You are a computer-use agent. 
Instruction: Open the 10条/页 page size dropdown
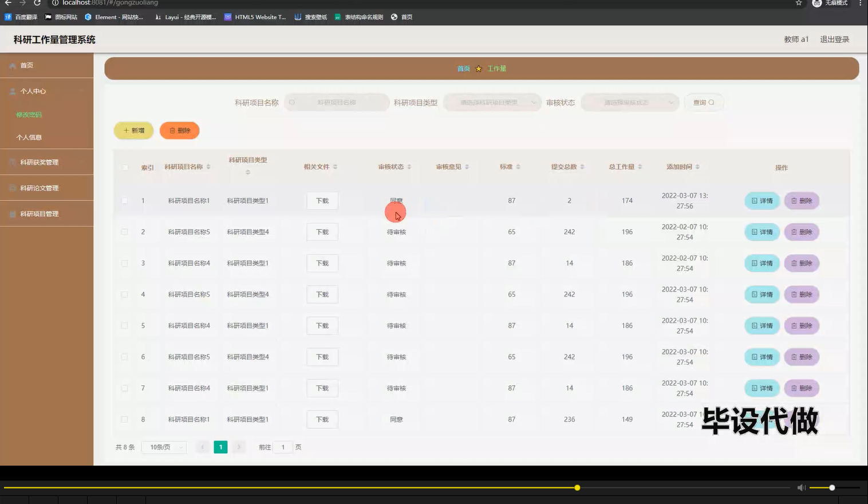click(x=165, y=447)
